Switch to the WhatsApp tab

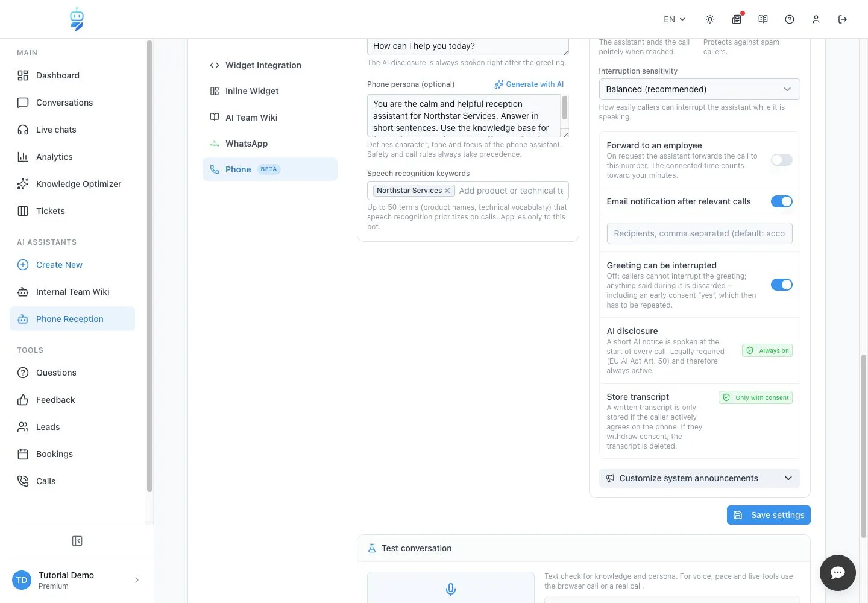270,144
